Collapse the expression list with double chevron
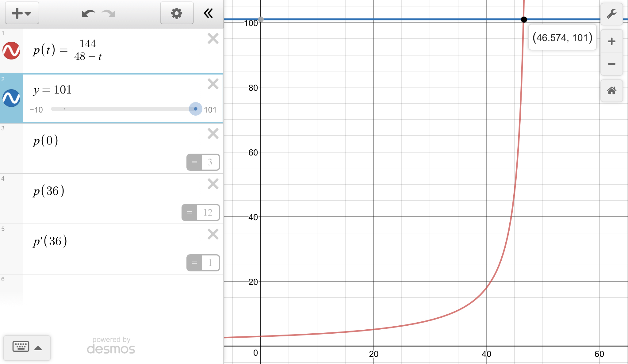 [x=208, y=13]
